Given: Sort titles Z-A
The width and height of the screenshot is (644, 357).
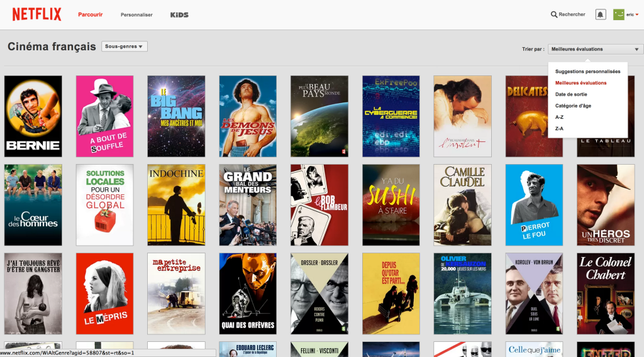Looking at the screenshot, I should click(559, 129).
